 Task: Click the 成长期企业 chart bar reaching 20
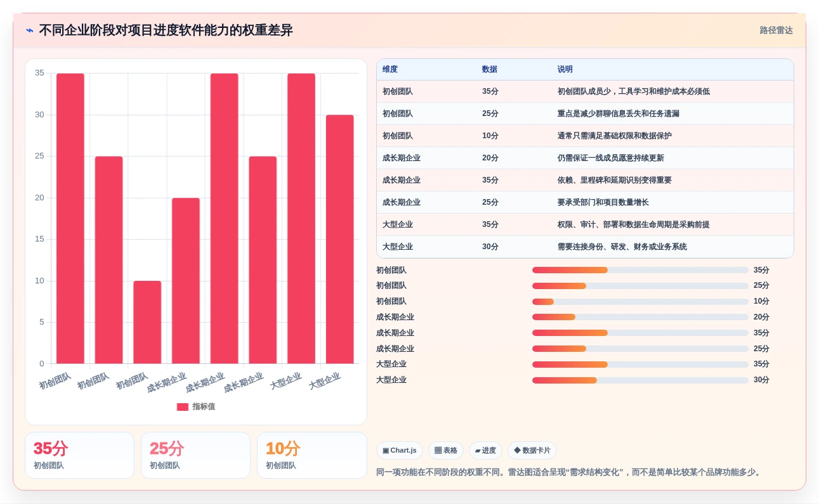(x=186, y=281)
